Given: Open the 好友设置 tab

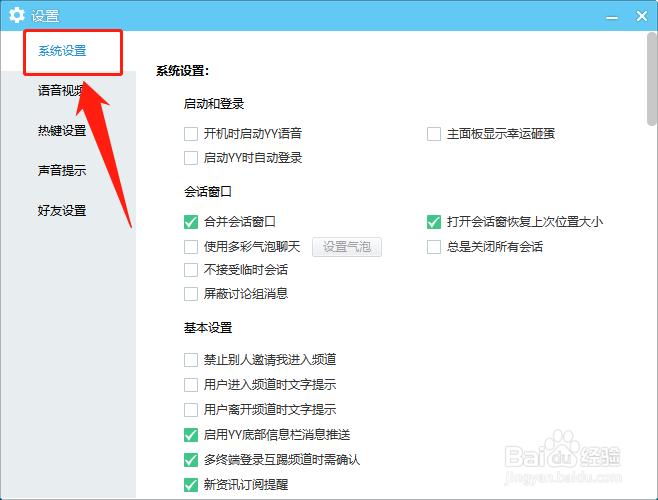Looking at the screenshot, I should tap(62, 210).
